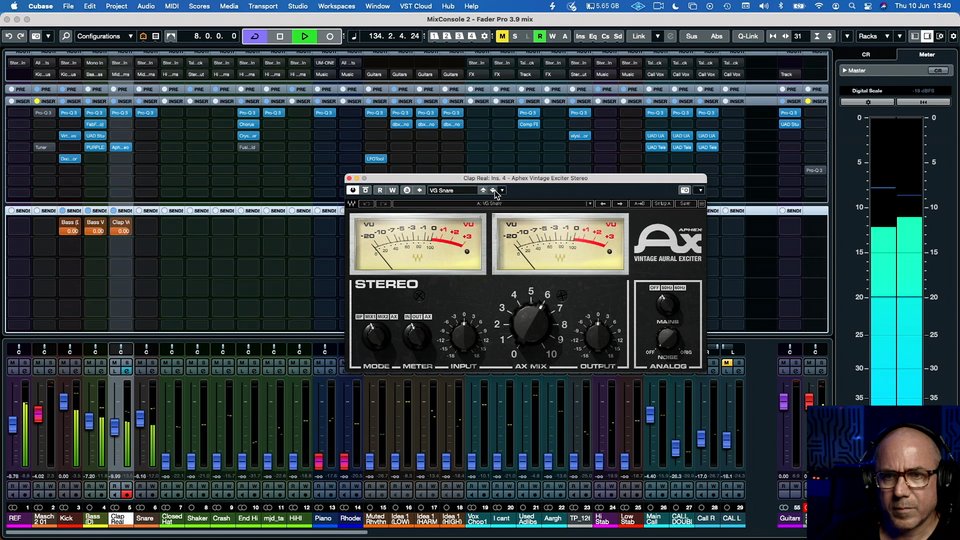Screen dimensions: 960x540
Task: Arm the transport record button
Action: pos(329,36)
